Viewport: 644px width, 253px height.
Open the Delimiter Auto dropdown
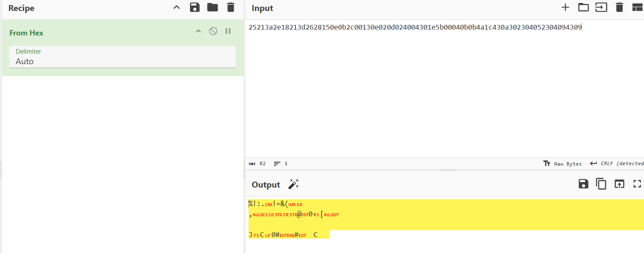(x=122, y=61)
